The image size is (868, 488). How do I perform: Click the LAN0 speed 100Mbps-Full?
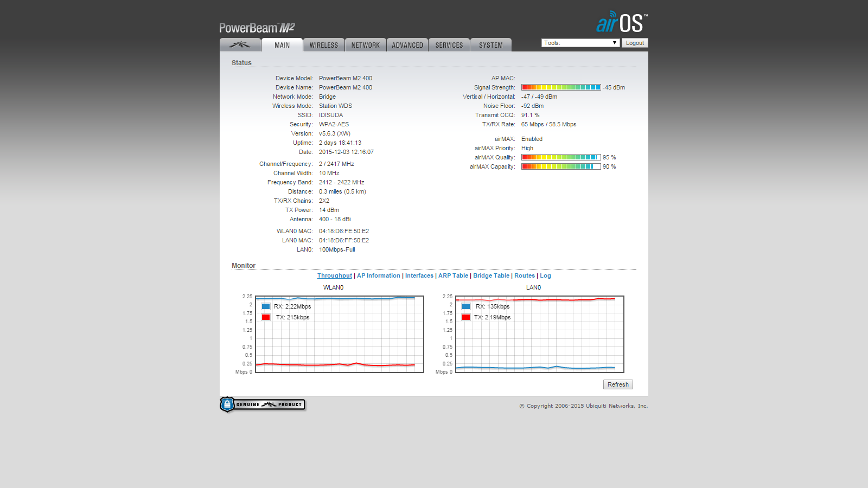pyautogui.click(x=337, y=249)
